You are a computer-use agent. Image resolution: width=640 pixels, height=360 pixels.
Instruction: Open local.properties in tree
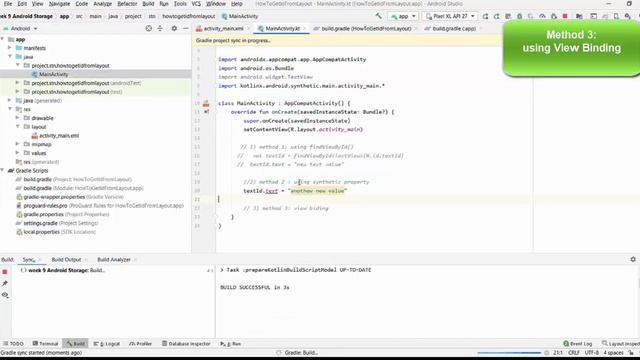(56, 232)
